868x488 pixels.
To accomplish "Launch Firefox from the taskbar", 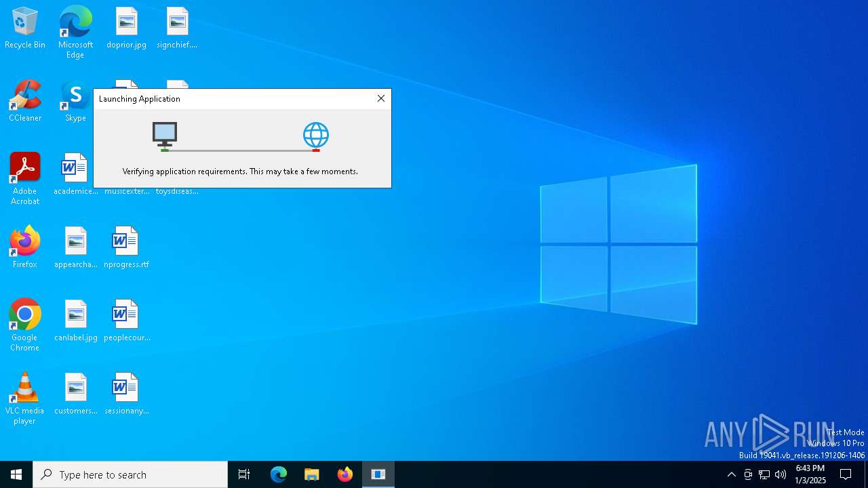I will tap(345, 474).
